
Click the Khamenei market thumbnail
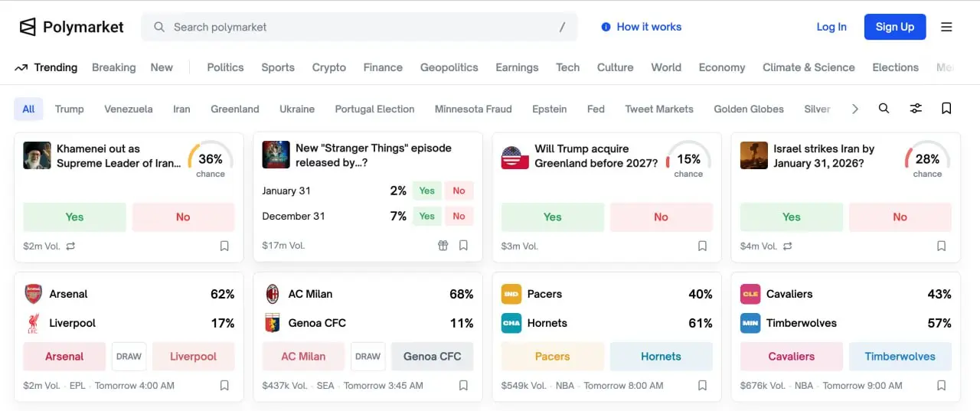tap(37, 155)
